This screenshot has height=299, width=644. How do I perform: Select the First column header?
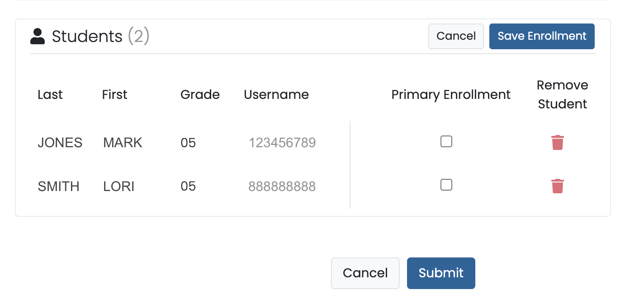[114, 94]
